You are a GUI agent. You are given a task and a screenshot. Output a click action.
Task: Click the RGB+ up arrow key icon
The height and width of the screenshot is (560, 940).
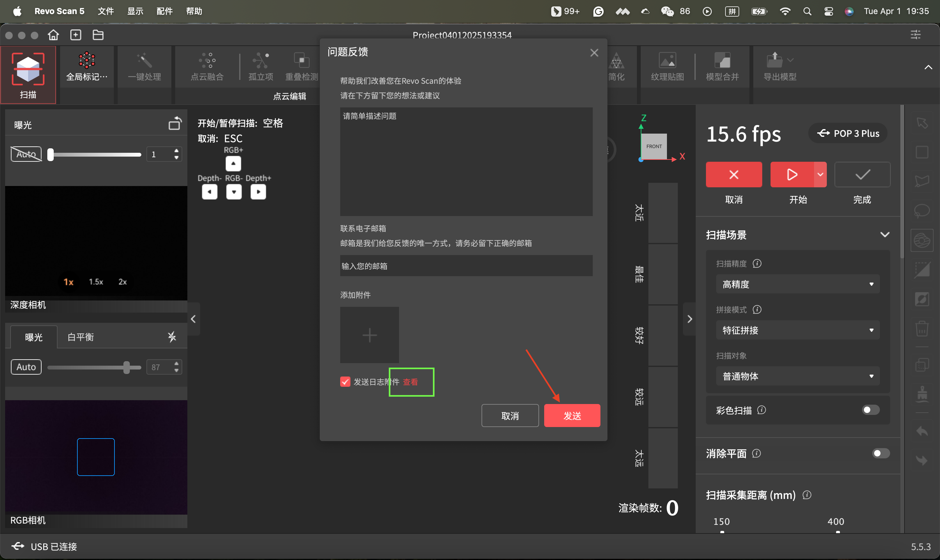click(233, 164)
